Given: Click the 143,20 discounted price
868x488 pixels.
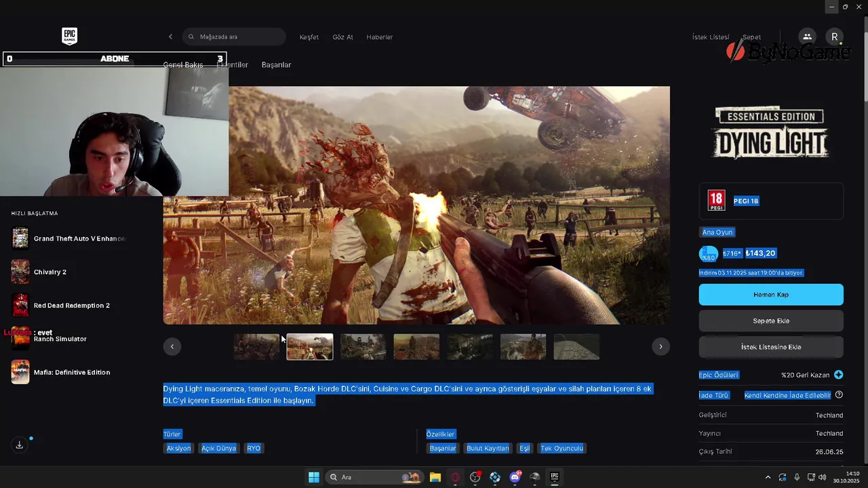Looking at the screenshot, I should tap(760, 253).
